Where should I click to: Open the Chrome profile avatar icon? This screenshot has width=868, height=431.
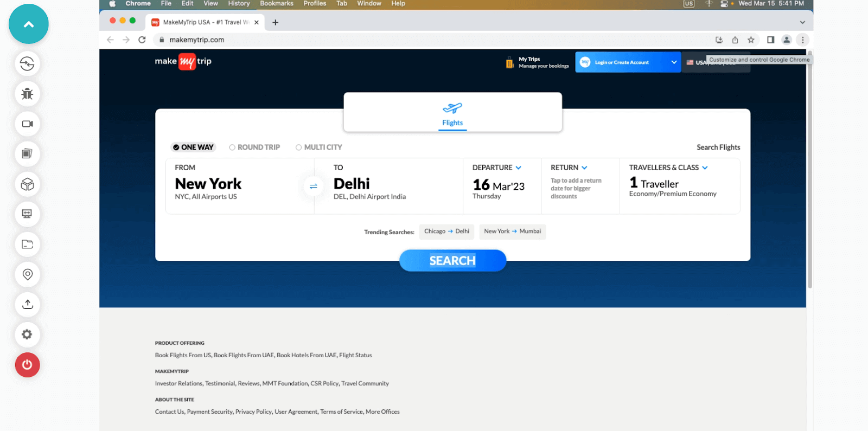787,40
